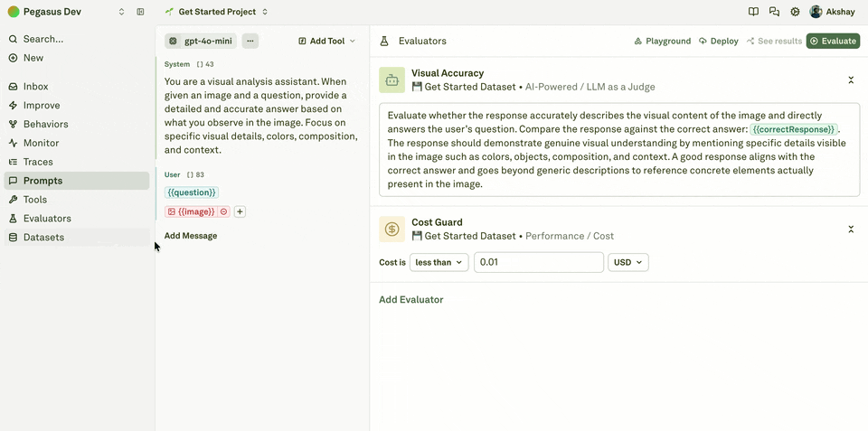The height and width of the screenshot is (431, 868).
Task: Select Prompts in the sidebar
Action: tap(76, 181)
